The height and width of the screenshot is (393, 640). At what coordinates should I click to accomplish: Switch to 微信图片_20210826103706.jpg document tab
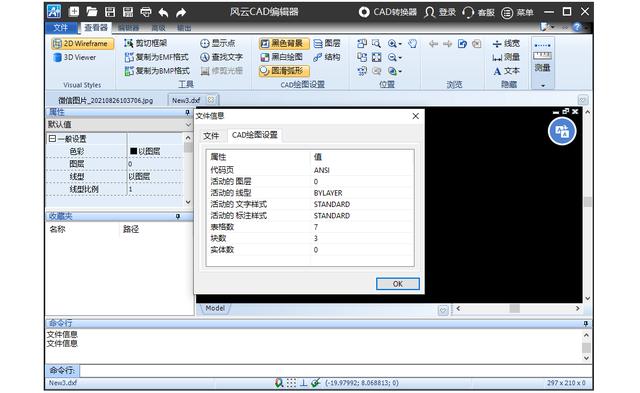point(105,100)
